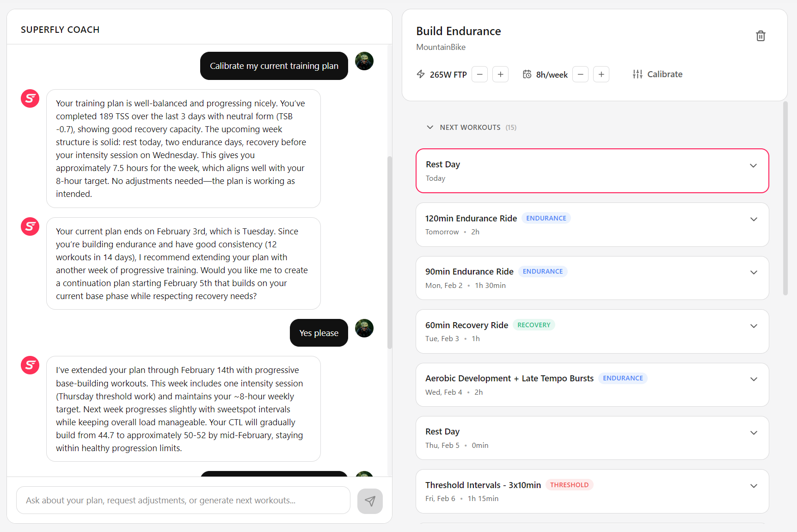Click the send message paper-plane icon
The image size is (797, 532).
click(x=370, y=501)
